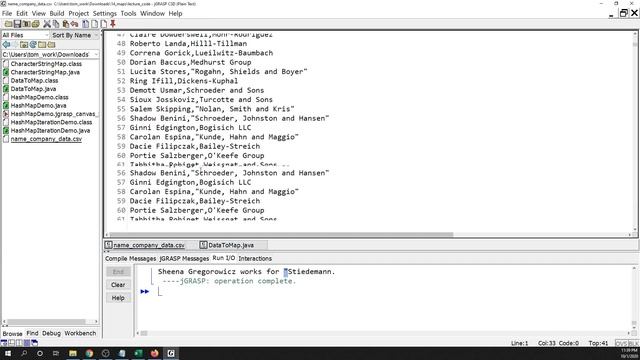640x360 pixels.
Task: Open the All Files filter dropdown
Action: point(25,35)
